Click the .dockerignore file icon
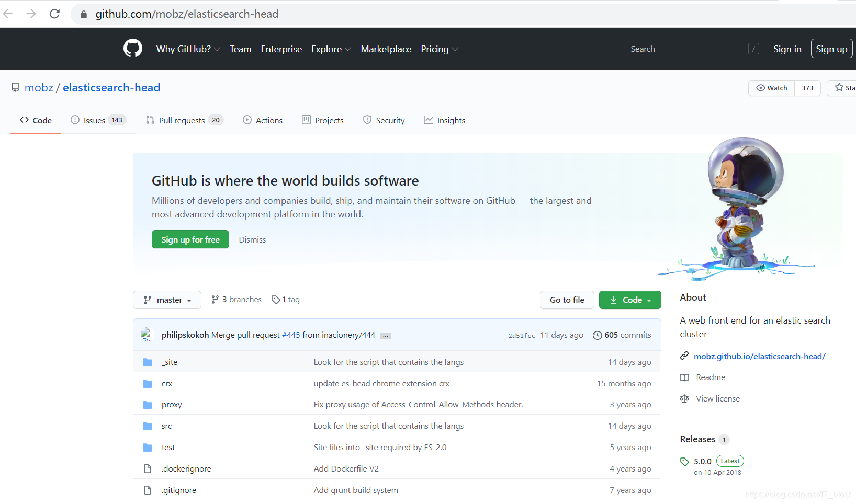This screenshot has height=504, width=856. 148,469
